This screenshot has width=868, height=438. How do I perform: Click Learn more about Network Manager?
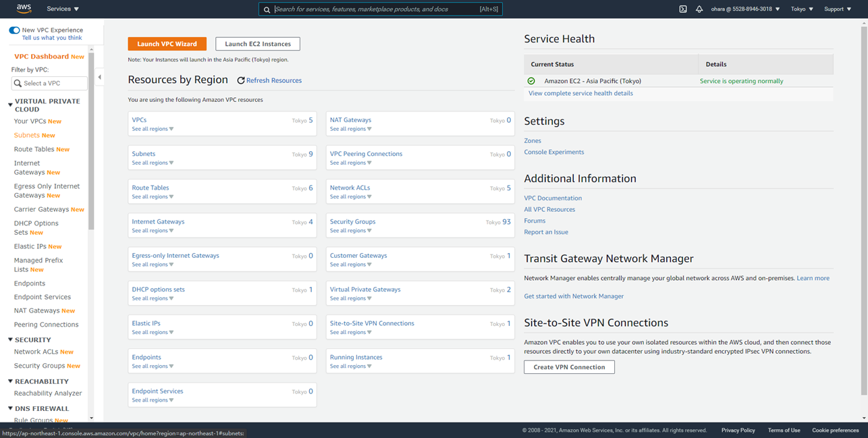(813, 278)
